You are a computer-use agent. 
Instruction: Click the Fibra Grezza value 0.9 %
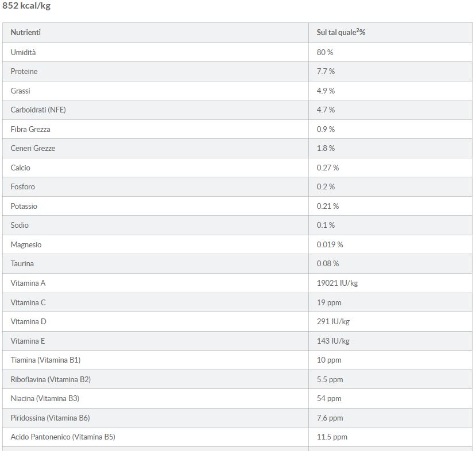[326, 129]
